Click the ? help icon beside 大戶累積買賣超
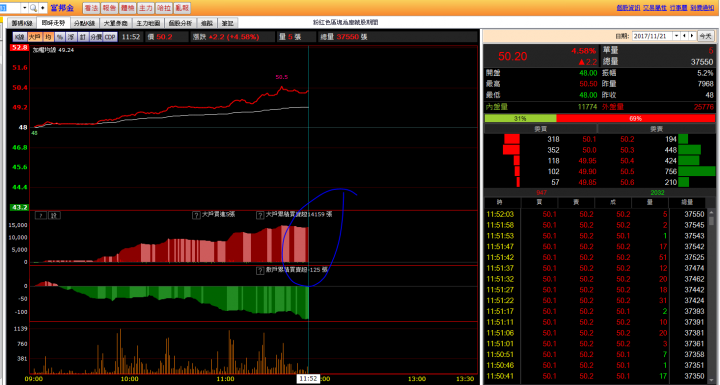The width and height of the screenshot is (720, 385). click(260, 215)
